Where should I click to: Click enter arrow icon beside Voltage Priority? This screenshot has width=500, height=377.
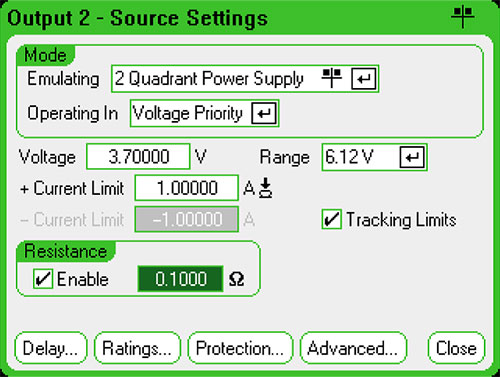[264, 113]
